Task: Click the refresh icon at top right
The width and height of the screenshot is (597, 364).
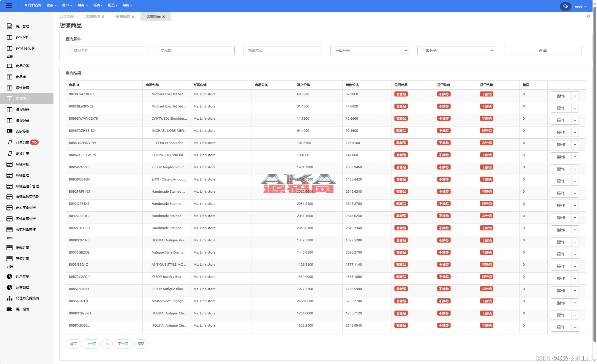Action: [x=588, y=16]
